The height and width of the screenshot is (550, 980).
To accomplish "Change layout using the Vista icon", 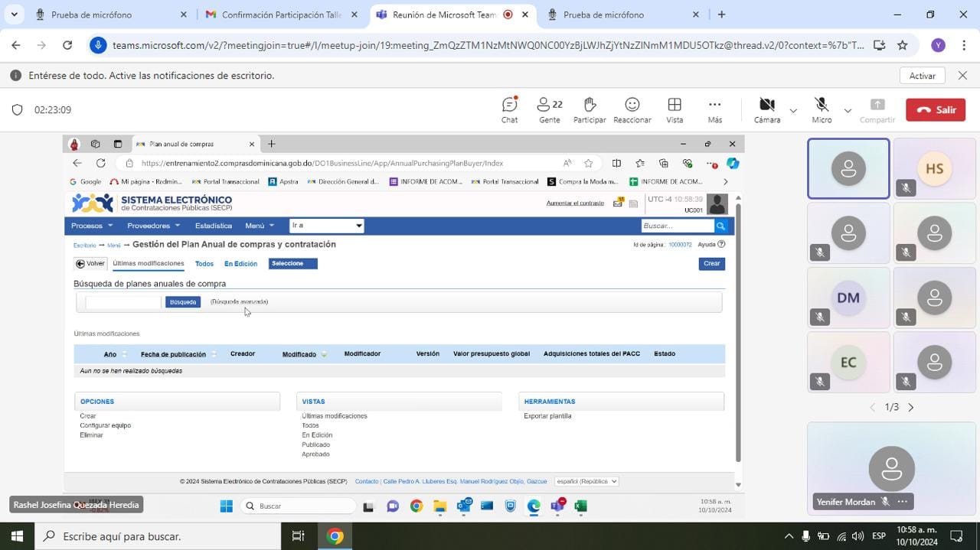I will [x=675, y=109].
